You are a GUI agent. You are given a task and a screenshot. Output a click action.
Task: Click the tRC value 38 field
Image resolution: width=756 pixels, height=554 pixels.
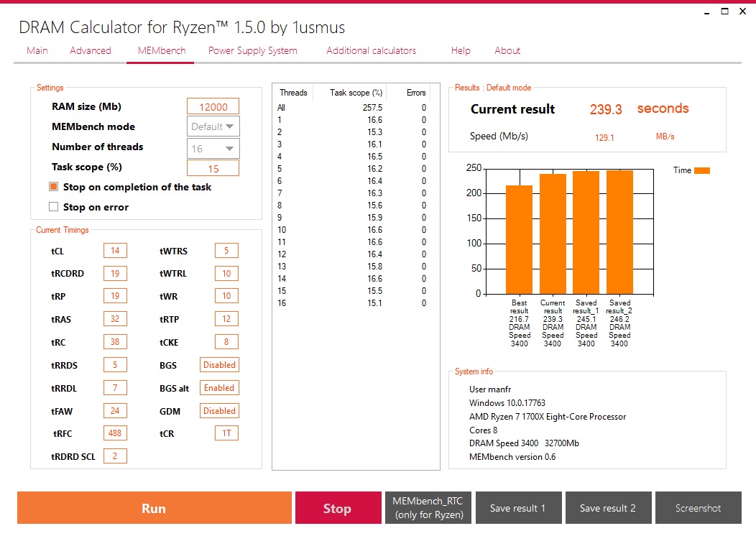(115, 342)
